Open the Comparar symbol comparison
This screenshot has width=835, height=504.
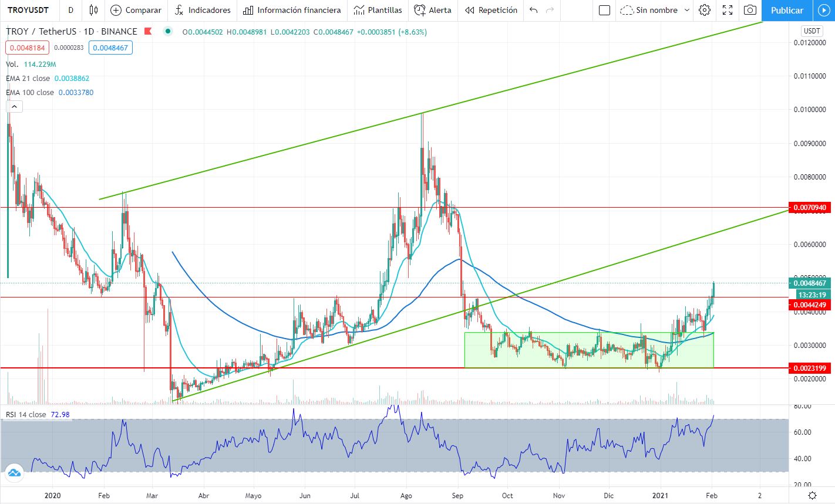[136, 10]
